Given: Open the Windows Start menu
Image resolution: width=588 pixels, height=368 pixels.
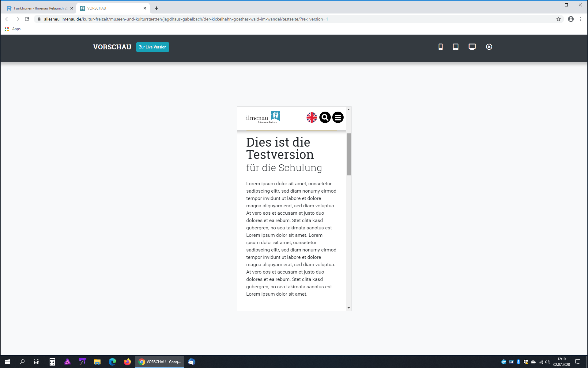Looking at the screenshot, I should point(7,362).
